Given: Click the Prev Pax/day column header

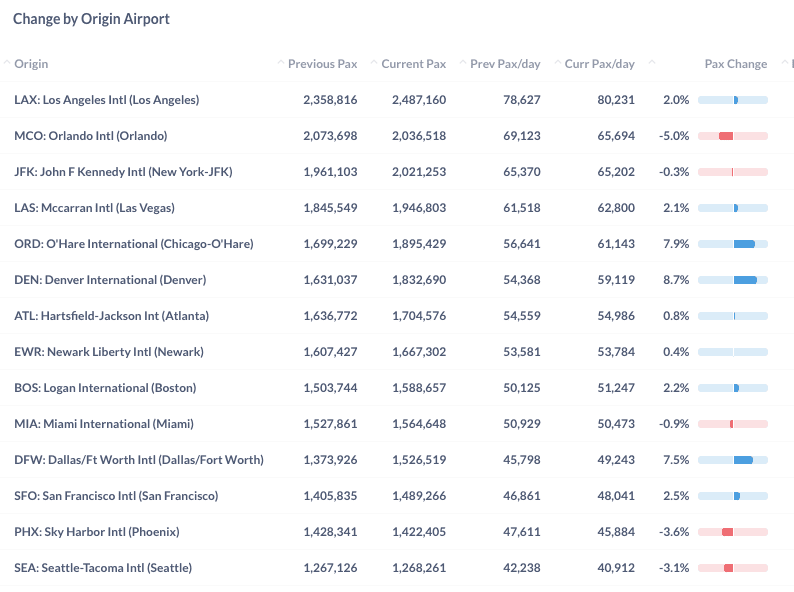Looking at the screenshot, I should point(505,64).
